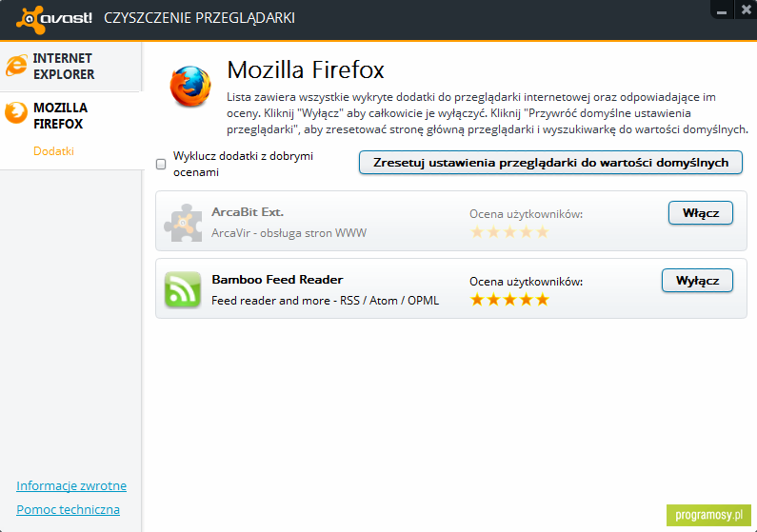757x532 pixels.
Task: Click the Bamboo Feed Reader star rating
Action: click(509, 300)
